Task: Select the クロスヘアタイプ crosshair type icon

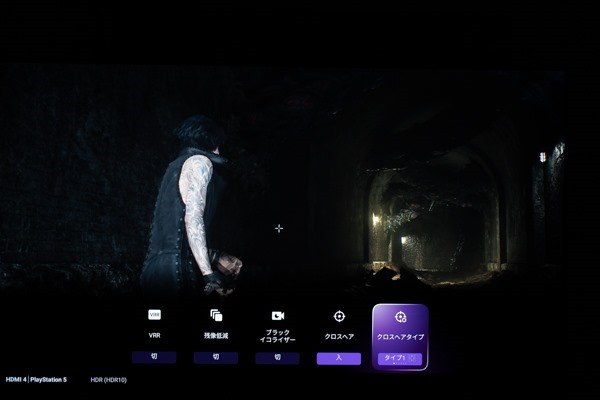Action: point(400,317)
